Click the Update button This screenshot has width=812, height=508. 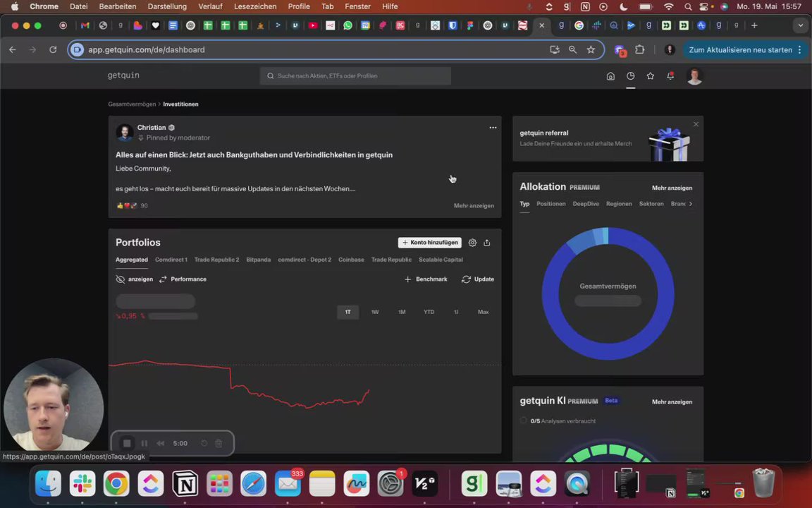477,279
